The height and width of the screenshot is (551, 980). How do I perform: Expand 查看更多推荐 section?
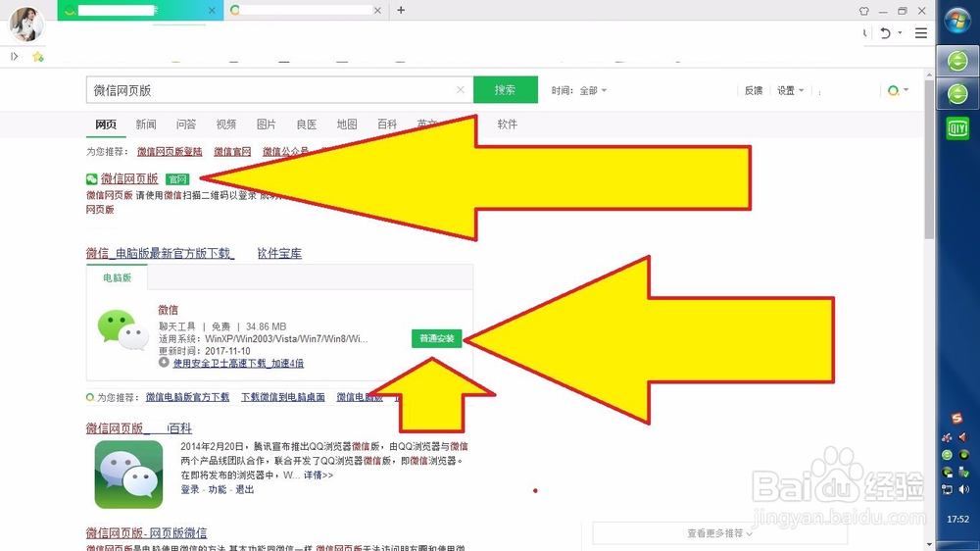(x=720, y=533)
